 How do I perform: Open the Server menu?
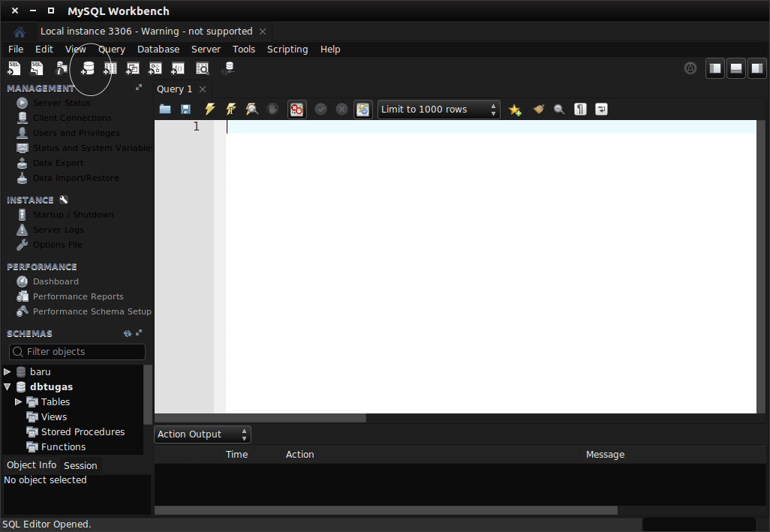tap(206, 49)
